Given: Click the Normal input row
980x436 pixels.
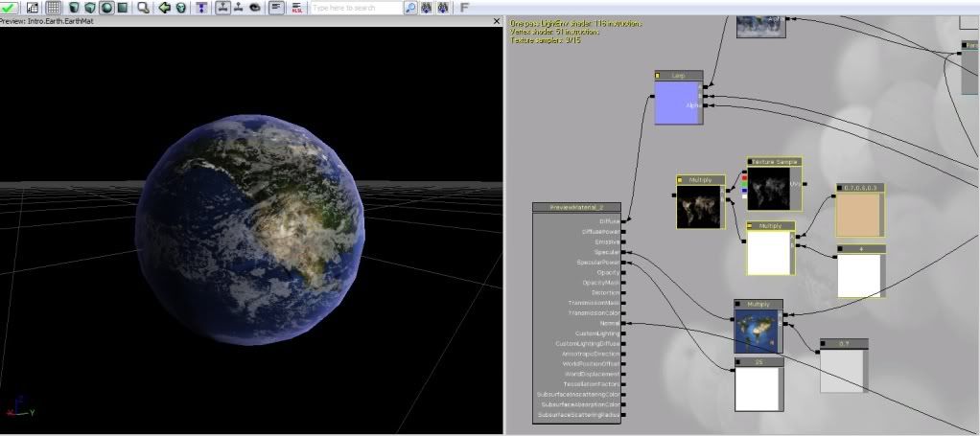Looking at the screenshot, I should click(612, 323).
